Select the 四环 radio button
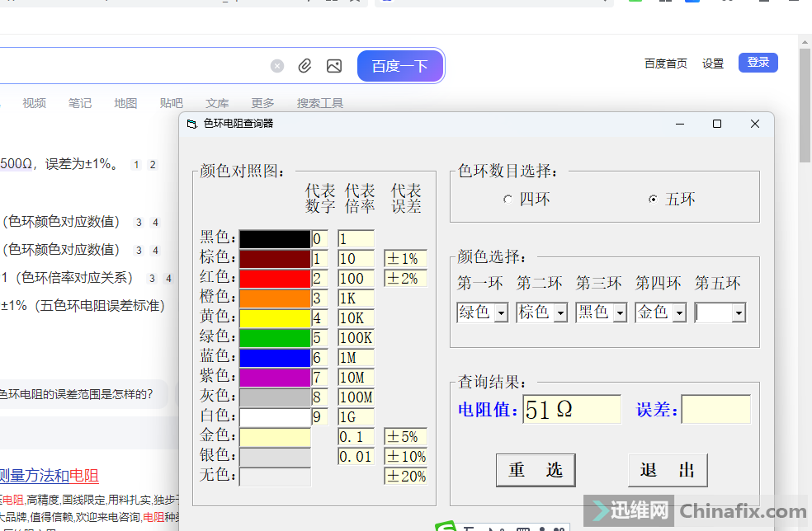This screenshot has height=531, width=812. 507,200
